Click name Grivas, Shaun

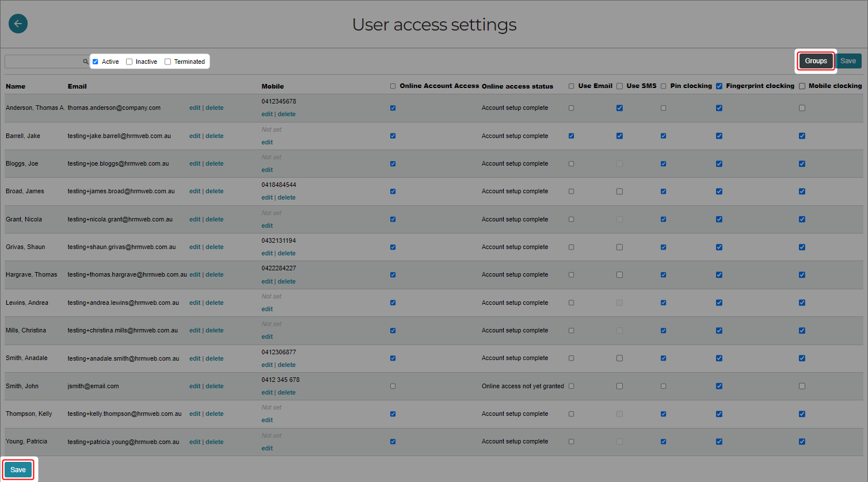tap(25, 247)
